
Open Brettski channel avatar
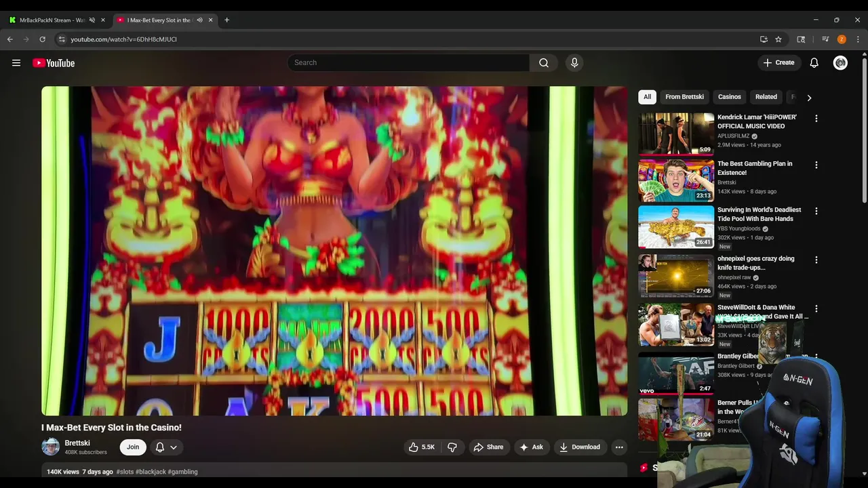(x=51, y=447)
